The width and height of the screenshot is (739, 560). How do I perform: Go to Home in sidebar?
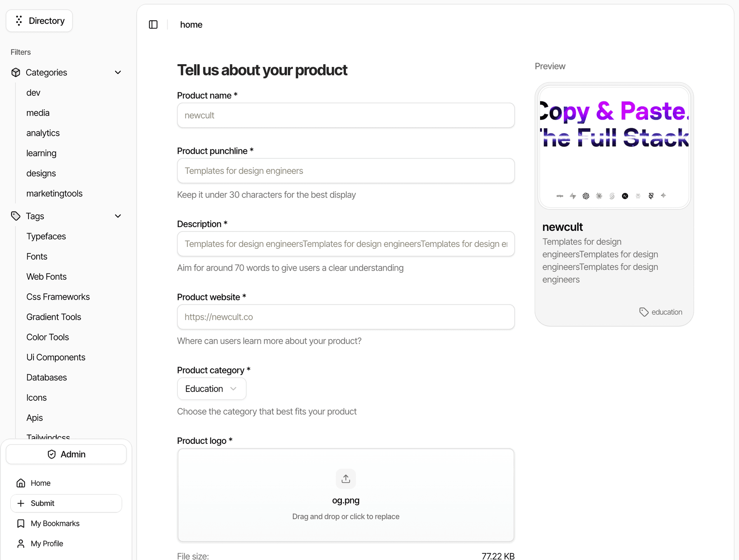coord(40,483)
